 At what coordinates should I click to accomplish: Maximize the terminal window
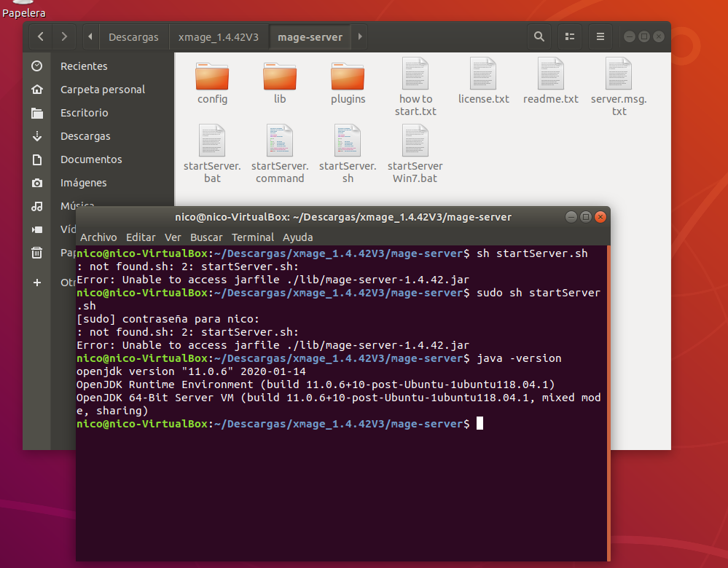pos(586,217)
